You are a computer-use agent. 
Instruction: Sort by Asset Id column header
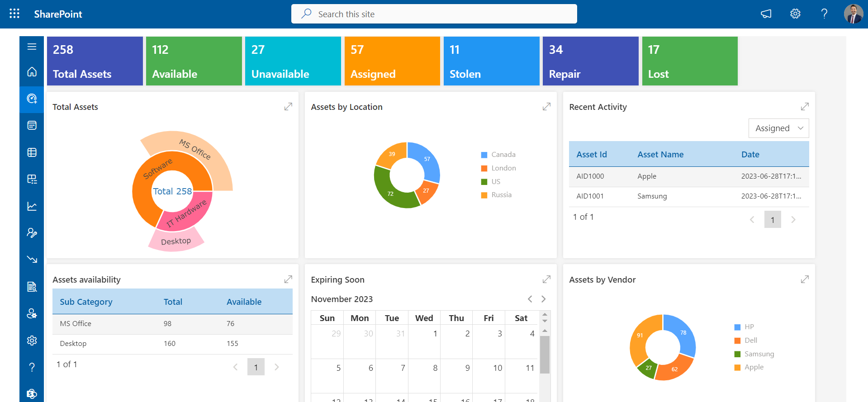[x=592, y=155]
